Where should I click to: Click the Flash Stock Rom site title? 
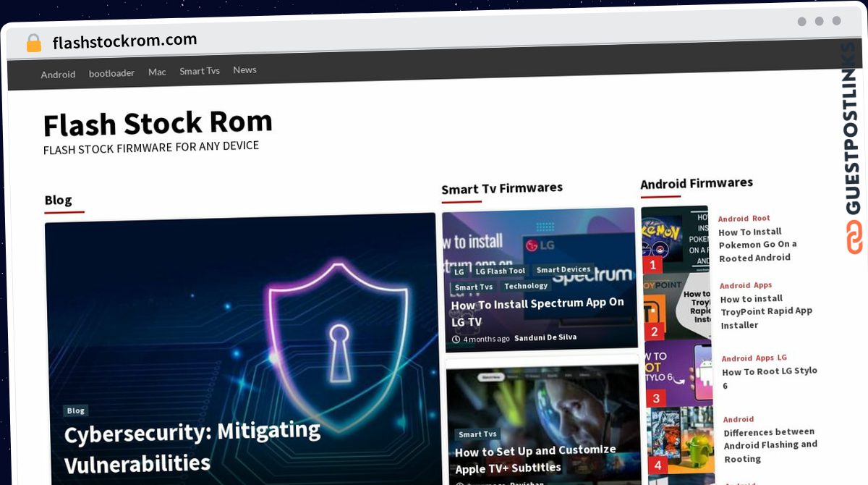(x=158, y=124)
